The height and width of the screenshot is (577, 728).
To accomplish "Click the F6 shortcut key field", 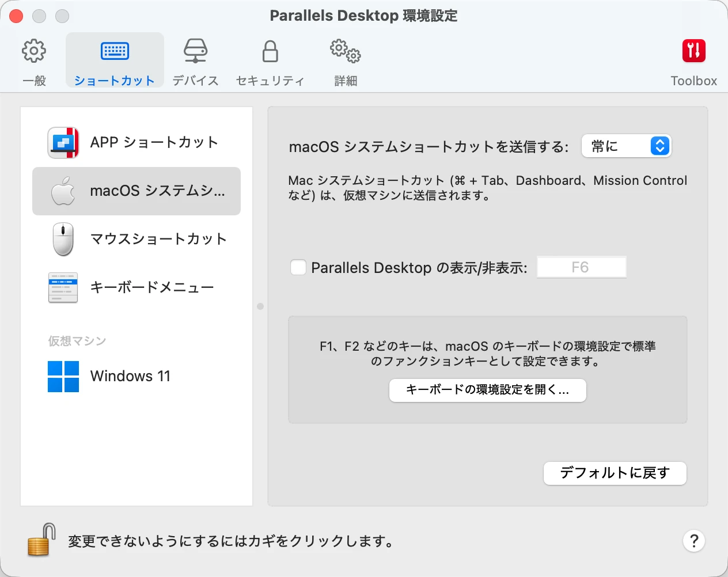I will click(x=581, y=267).
